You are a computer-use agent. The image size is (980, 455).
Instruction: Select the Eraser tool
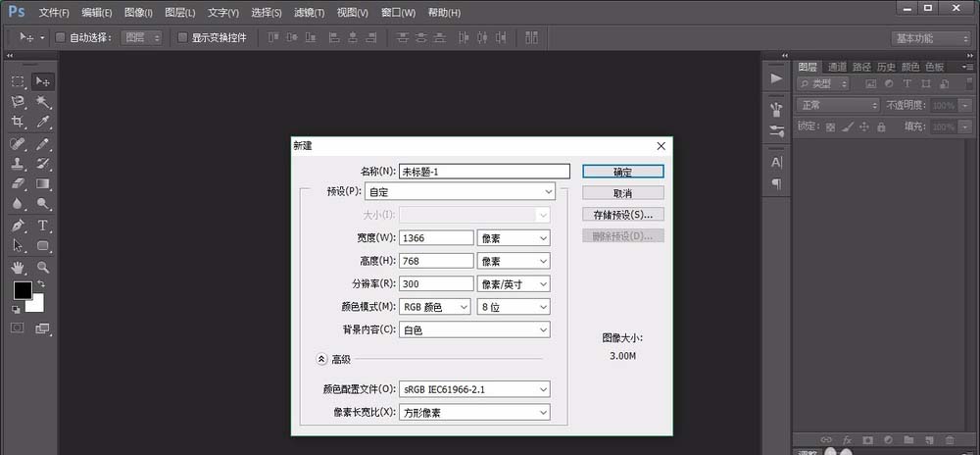pyautogui.click(x=18, y=183)
